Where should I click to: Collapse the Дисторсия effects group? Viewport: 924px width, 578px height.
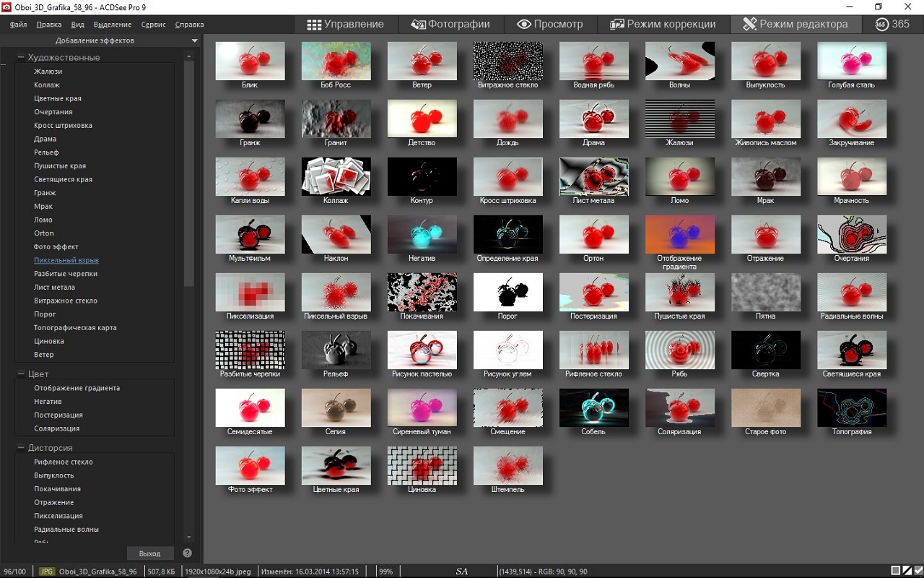tap(21, 448)
